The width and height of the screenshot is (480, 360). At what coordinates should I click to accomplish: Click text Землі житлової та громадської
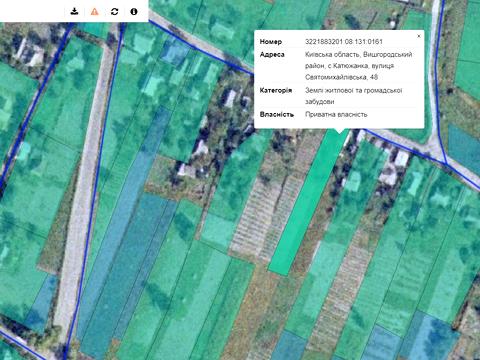[x=354, y=90]
